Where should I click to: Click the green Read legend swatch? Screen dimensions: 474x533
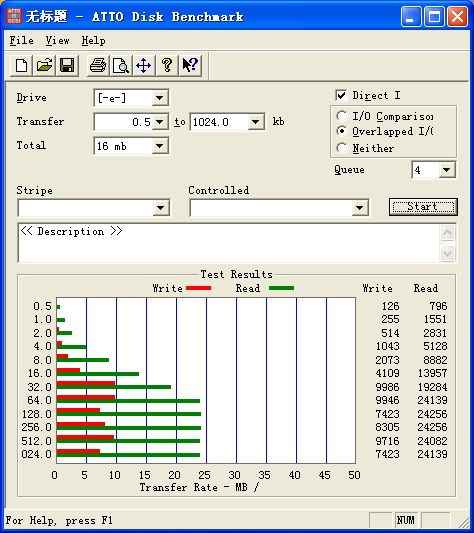click(x=281, y=288)
